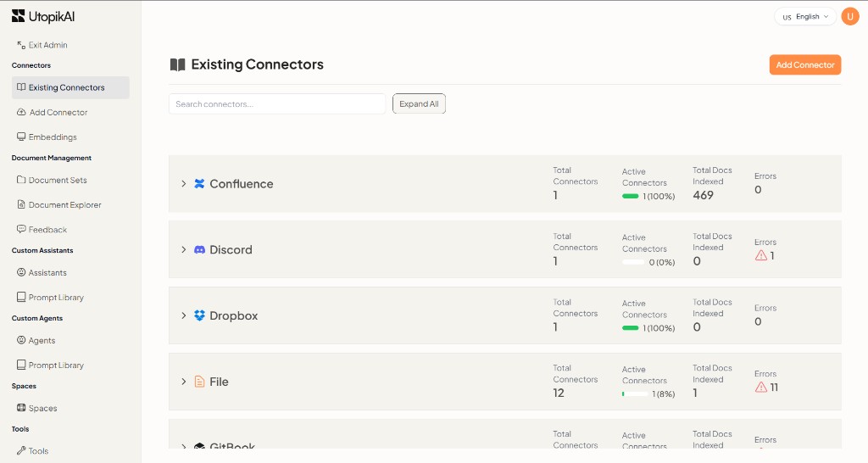The height and width of the screenshot is (463, 868).
Task: Click the Document Explorer file icon
Action: tap(21, 204)
